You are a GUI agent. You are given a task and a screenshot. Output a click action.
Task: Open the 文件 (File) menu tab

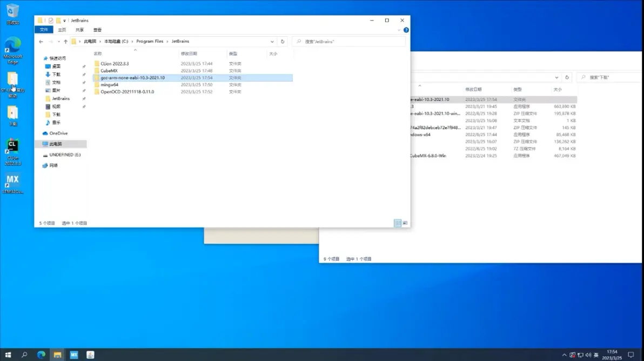[x=44, y=30]
